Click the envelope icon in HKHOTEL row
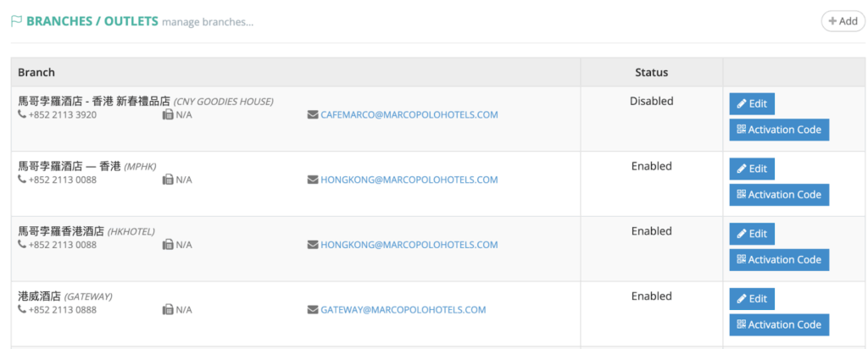 (313, 245)
